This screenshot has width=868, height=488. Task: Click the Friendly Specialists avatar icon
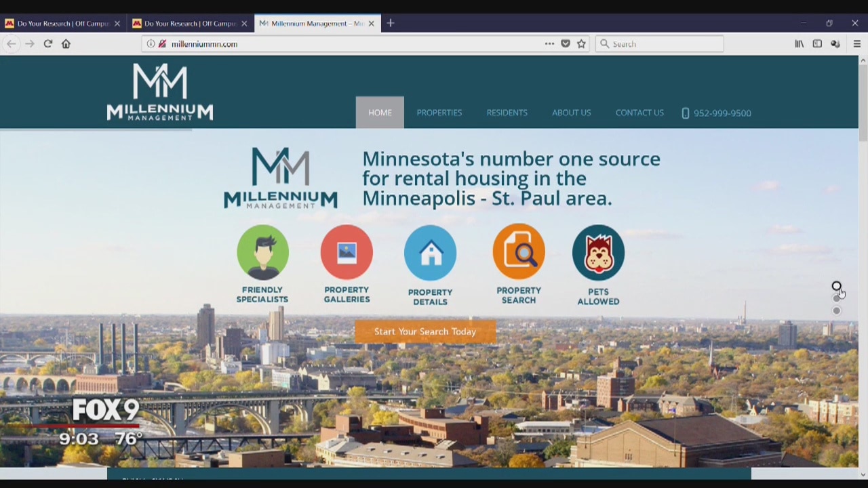pos(262,252)
